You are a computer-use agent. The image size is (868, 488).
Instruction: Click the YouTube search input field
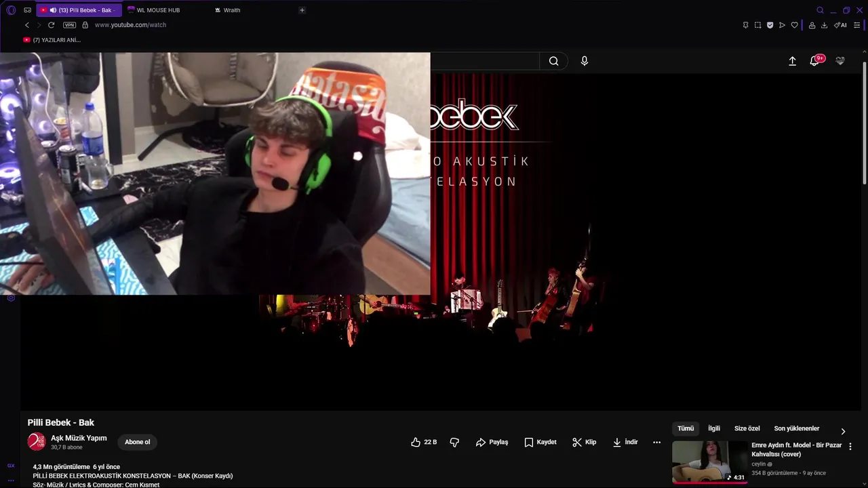(484, 61)
